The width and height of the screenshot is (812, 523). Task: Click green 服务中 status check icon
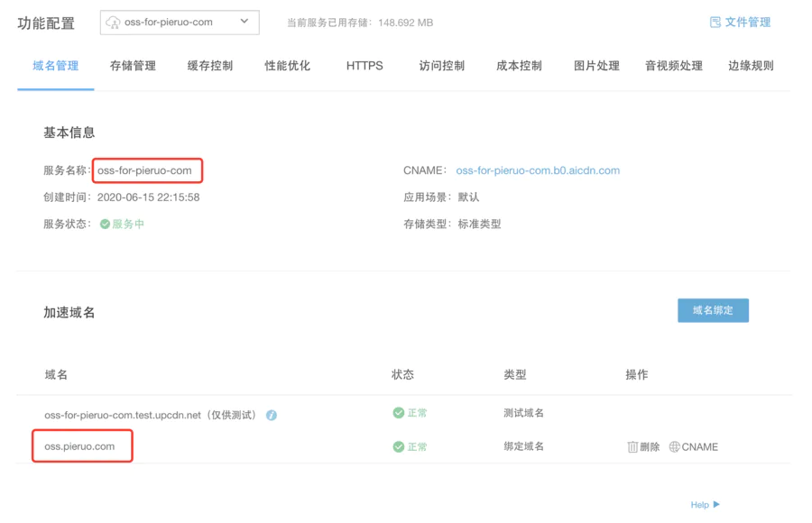pos(105,224)
